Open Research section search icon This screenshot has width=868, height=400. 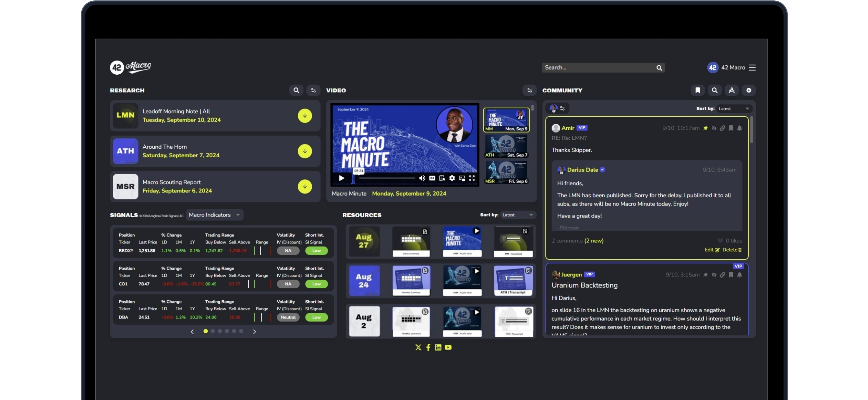tap(296, 90)
